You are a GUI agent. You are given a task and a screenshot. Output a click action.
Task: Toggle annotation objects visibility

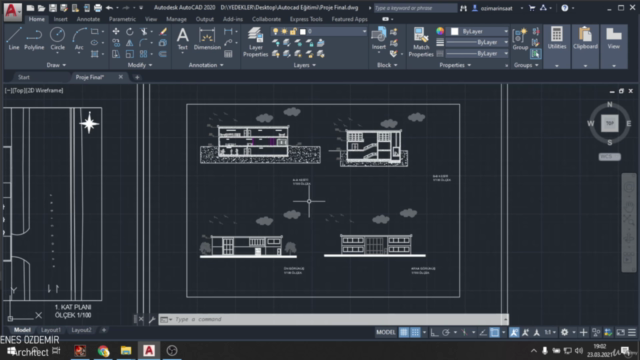pos(514,332)
